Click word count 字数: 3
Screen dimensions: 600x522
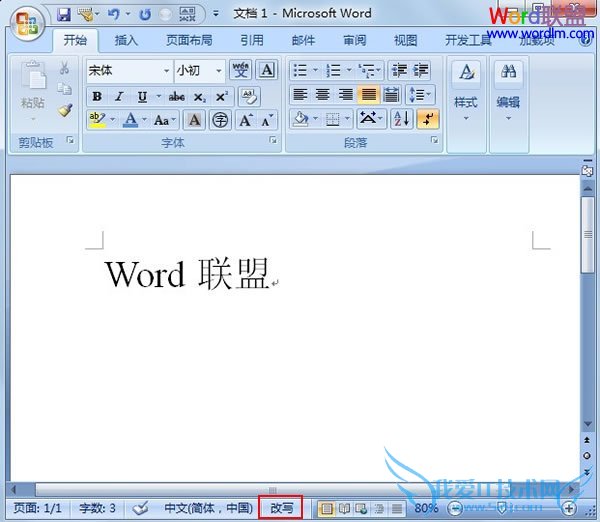click(97, 508)
